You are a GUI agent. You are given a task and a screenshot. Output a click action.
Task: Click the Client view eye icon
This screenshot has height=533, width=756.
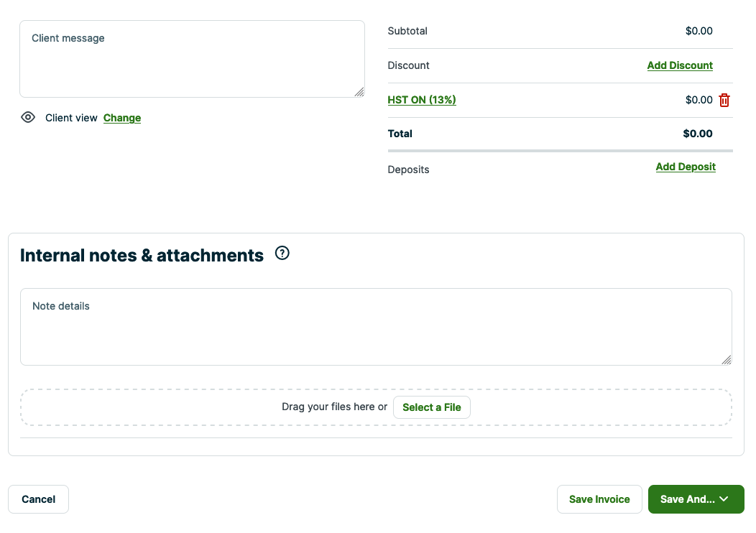point(28,116)
